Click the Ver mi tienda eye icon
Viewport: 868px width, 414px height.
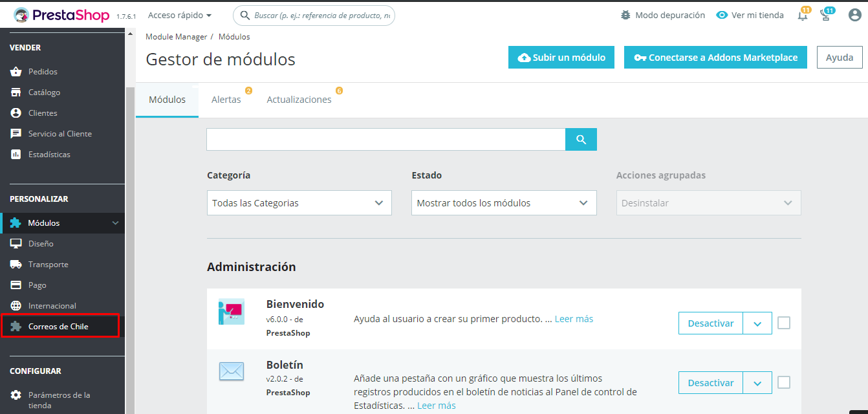pyautogui.click(x=722, y=15)
